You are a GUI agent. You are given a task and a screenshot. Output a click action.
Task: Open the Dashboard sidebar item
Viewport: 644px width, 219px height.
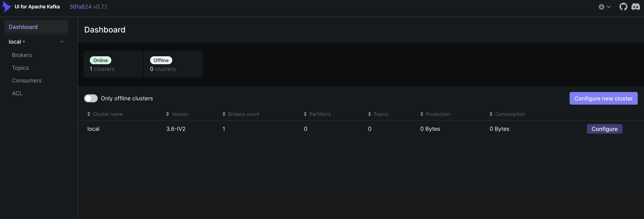tap(23, 27)
